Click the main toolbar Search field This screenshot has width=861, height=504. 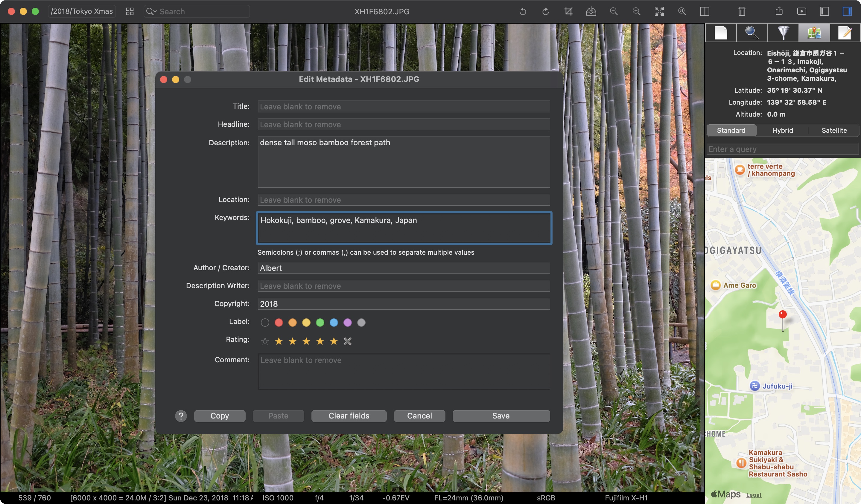coord(197,12)
